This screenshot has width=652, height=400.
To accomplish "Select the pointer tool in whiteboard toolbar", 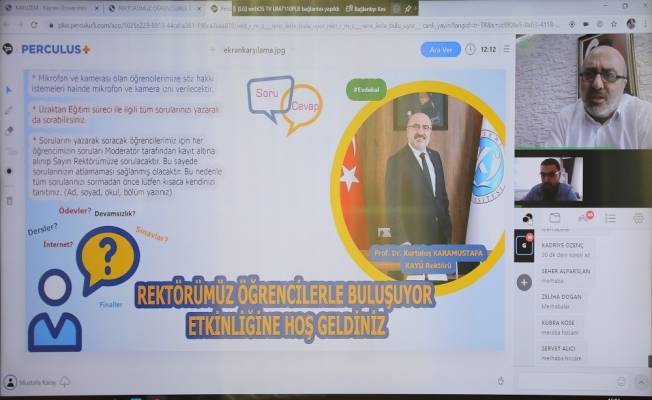I will (10, 91).
